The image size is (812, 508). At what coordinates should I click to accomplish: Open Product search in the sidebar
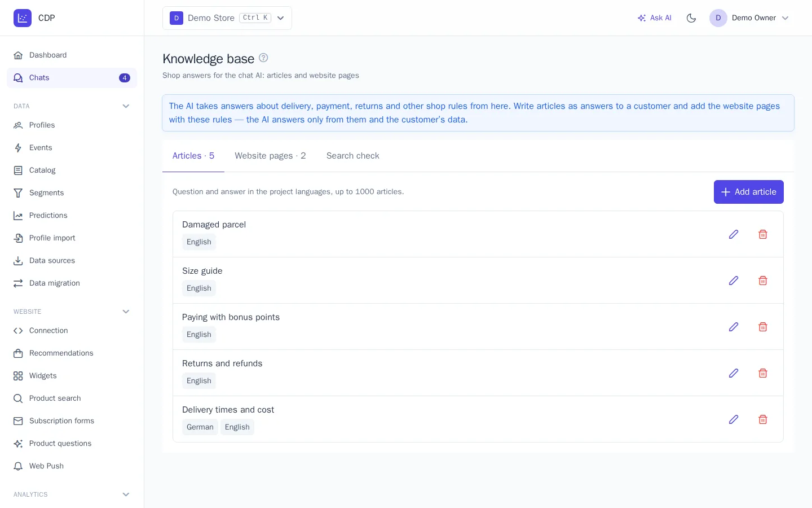tap(72, 398)
